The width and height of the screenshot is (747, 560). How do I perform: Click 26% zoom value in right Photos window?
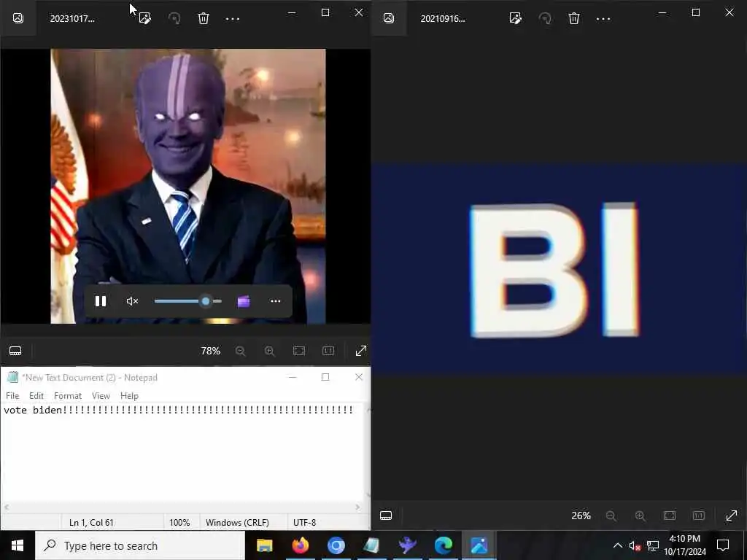click(x=581, y=516)
